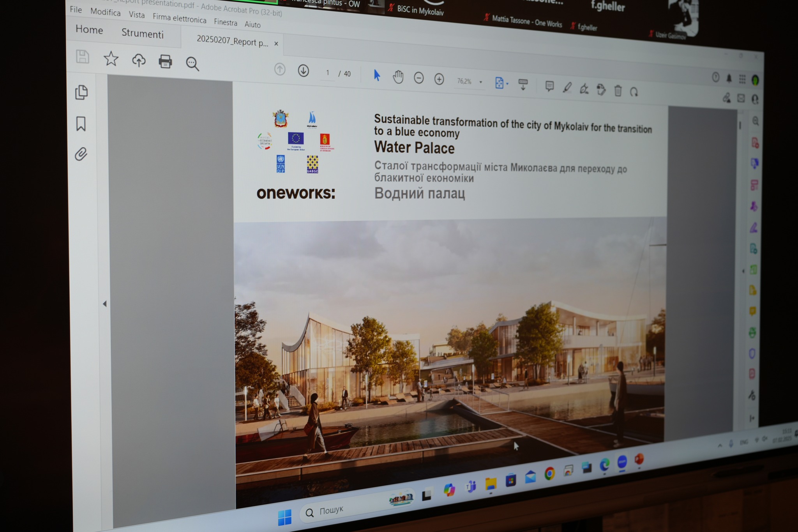Viewport: 798px width, 532px height.
Task: Click the page number input field
Action: 328,73
